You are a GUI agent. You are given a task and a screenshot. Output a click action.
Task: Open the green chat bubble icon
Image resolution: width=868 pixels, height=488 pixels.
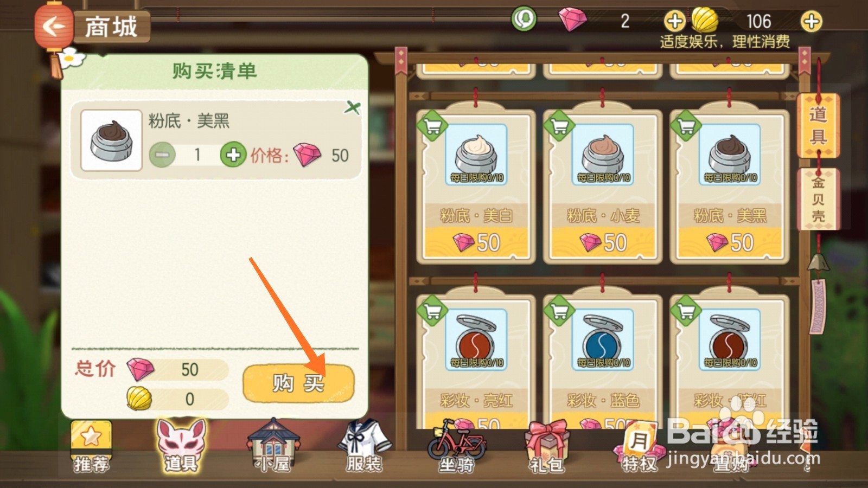[x=524, y=20]
